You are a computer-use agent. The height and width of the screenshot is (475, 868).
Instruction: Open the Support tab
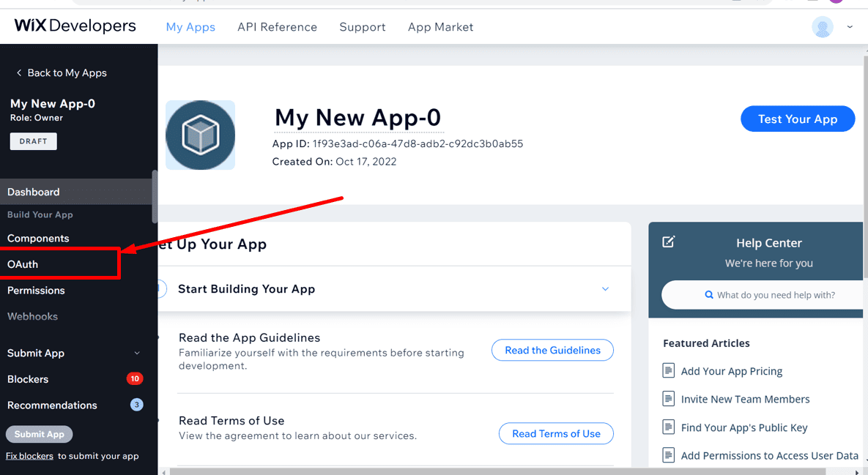point(363,27)
